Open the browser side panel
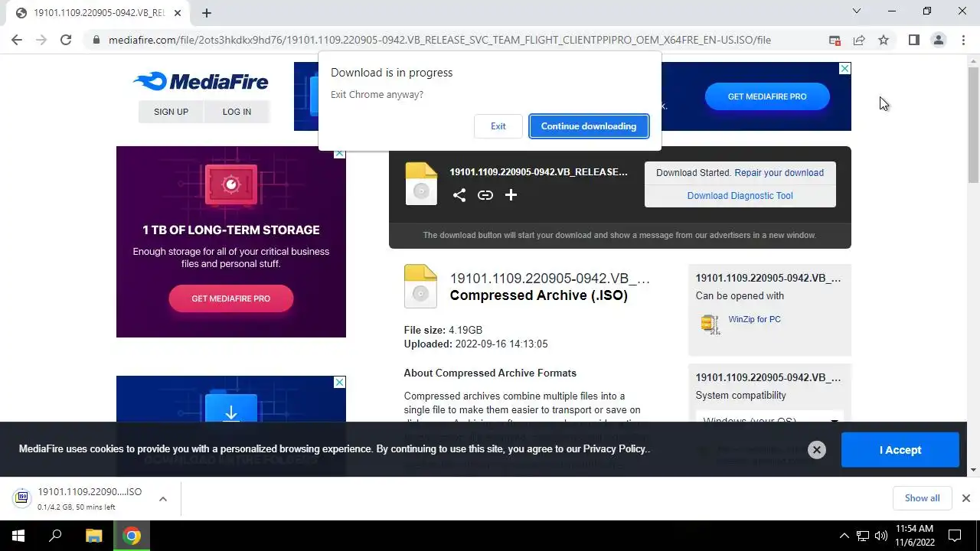980x551 pixels. tap(913, 40)
